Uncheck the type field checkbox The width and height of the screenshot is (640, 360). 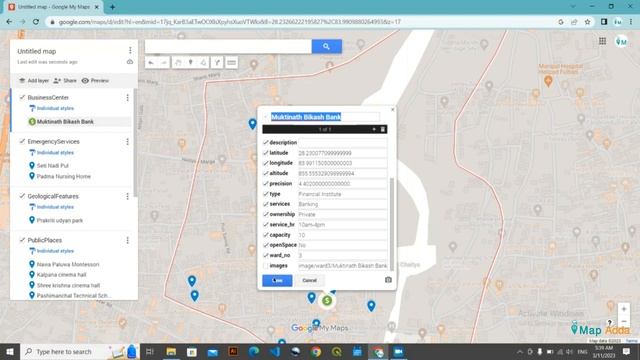pyautogui.click(x=266, y=194)
